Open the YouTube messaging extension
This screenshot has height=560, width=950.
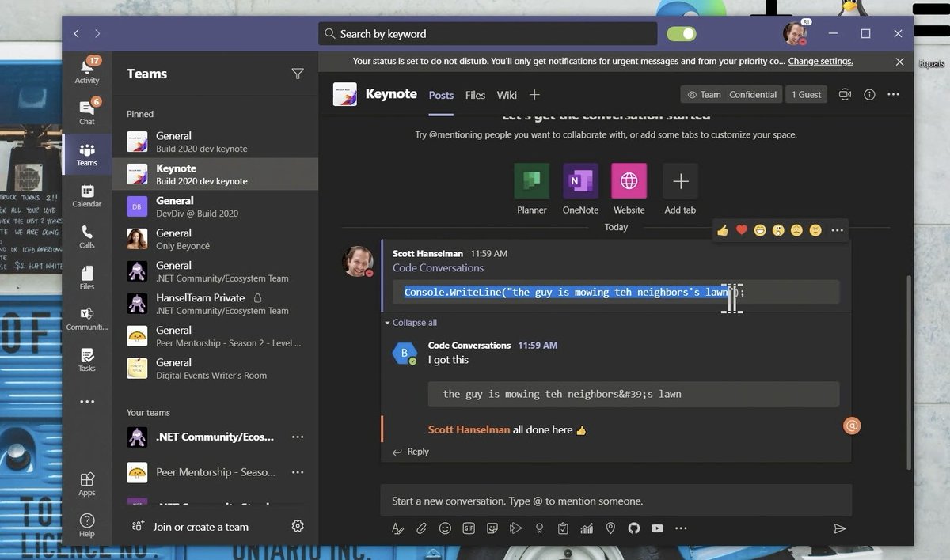tap(657, 528)
